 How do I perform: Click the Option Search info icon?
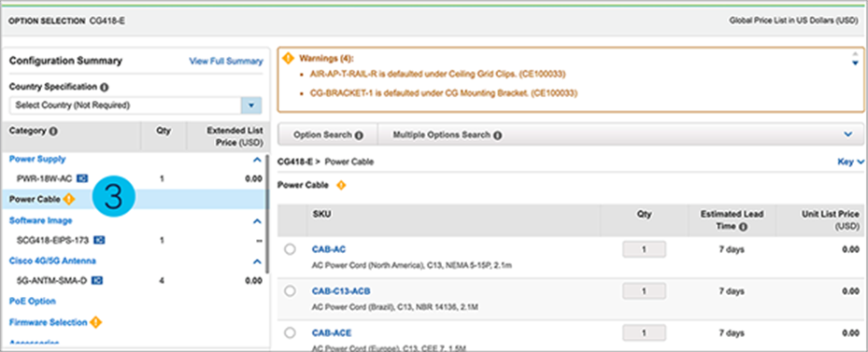point(359,135)
